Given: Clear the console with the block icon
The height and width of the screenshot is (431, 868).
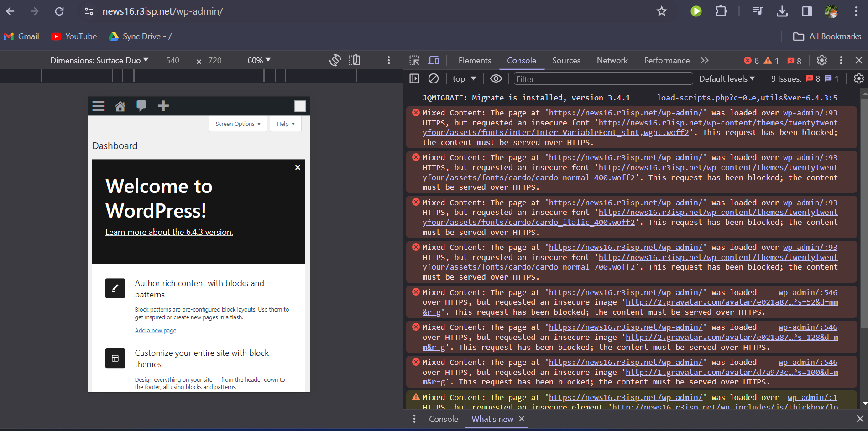Looking at the screenshot, I should (434, 79).
